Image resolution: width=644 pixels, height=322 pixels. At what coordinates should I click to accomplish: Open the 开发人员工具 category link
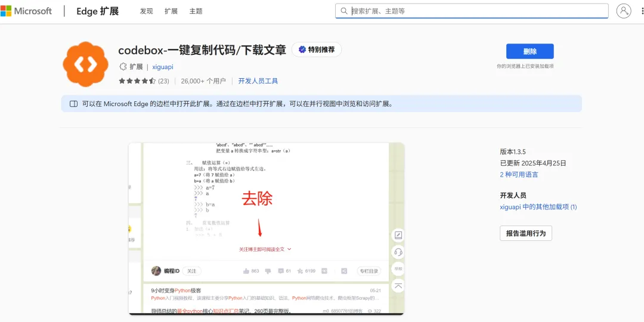[x=258, y=81]
